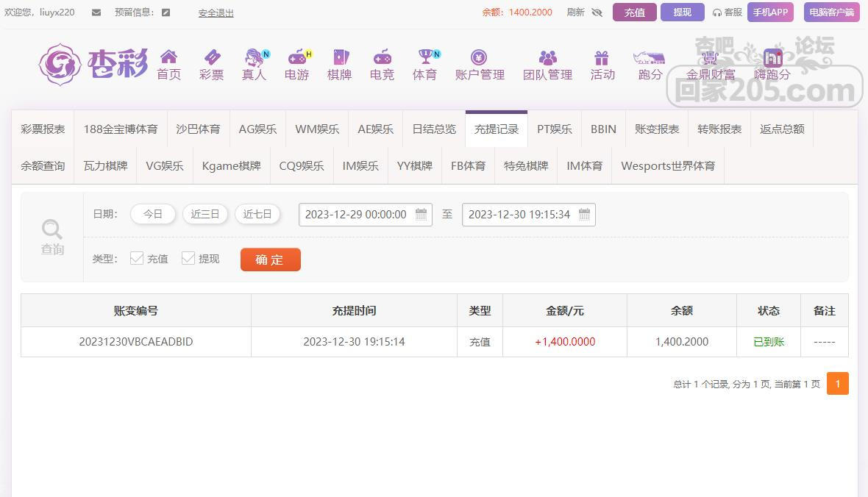Viewport: 868px width, 497px height.
Task: Click the home icon labeled 首页
Action: [x=168, y=57]
